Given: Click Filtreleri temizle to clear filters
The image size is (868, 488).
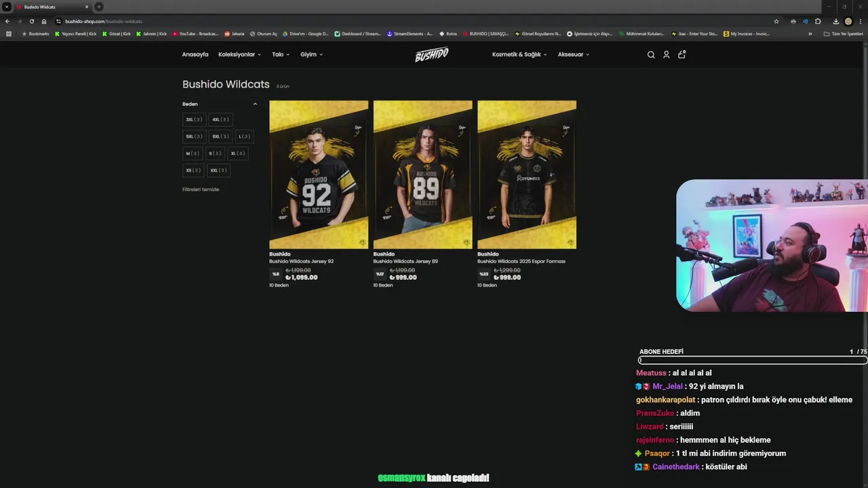Looking at the screenshot, I should point(201,189).
